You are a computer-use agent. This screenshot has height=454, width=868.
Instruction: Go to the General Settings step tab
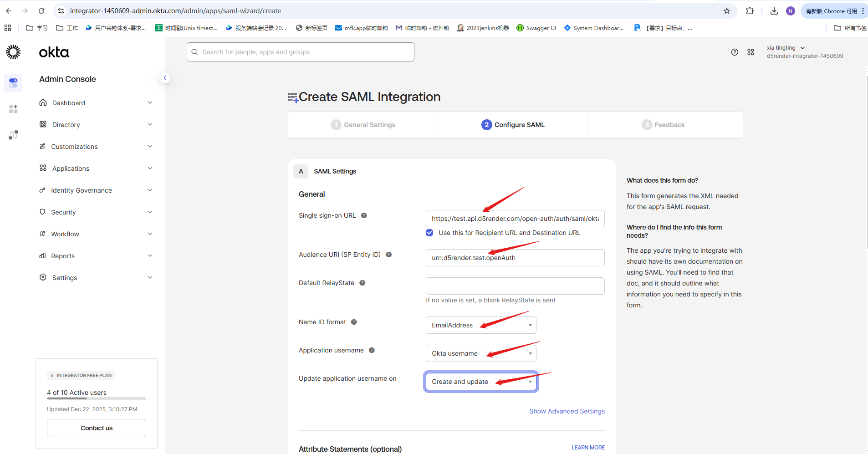click(x=363, y=125)
